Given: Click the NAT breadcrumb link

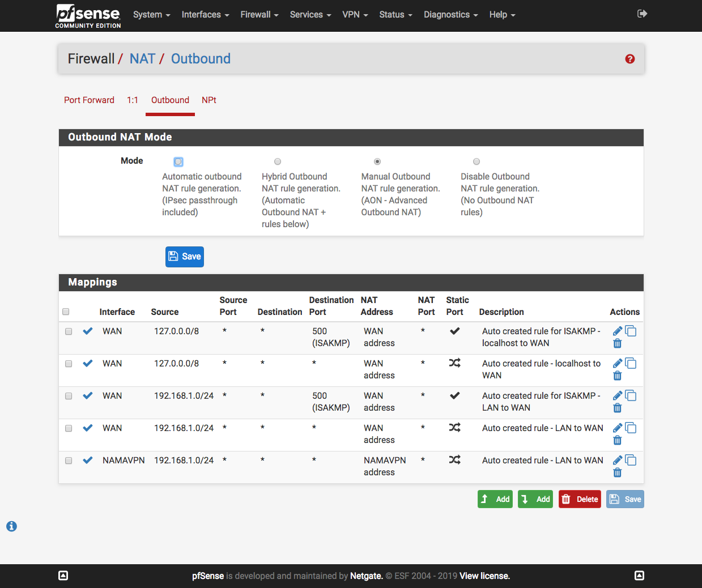Looking at the screenshot, I should pos(142,59).
